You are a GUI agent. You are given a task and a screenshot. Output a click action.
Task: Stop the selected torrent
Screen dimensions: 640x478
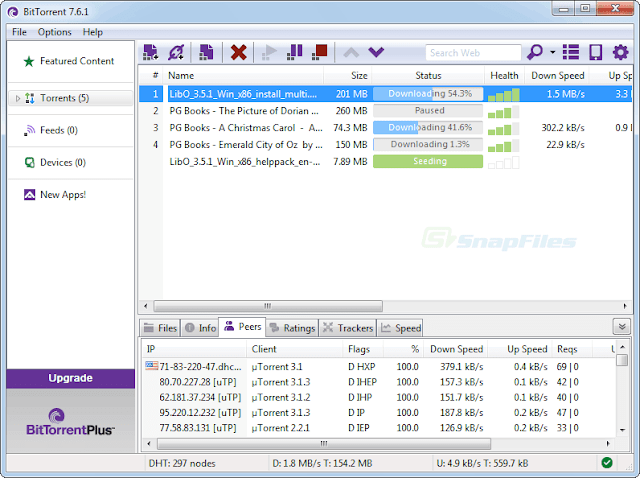(x=320, y=52)
